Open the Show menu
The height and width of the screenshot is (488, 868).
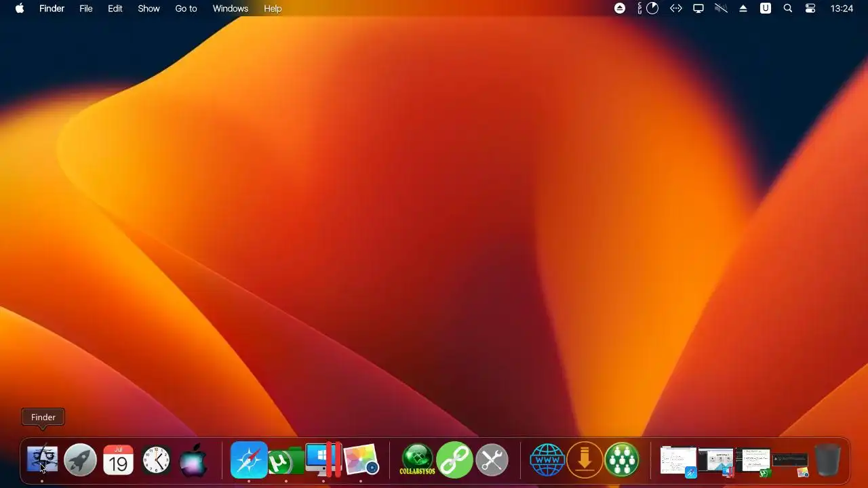(149, 8)
